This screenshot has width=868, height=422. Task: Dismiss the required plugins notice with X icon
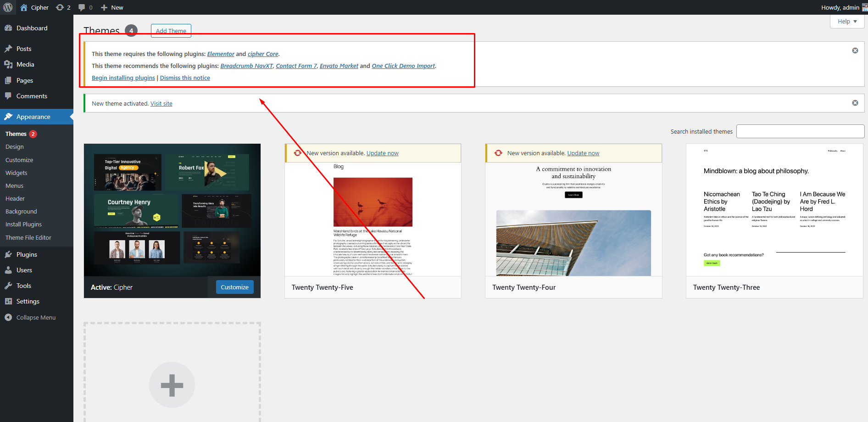855,51
